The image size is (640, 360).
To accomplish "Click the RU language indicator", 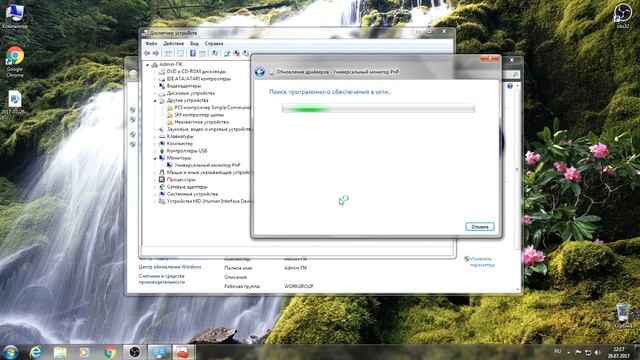I will coord(558,351).
